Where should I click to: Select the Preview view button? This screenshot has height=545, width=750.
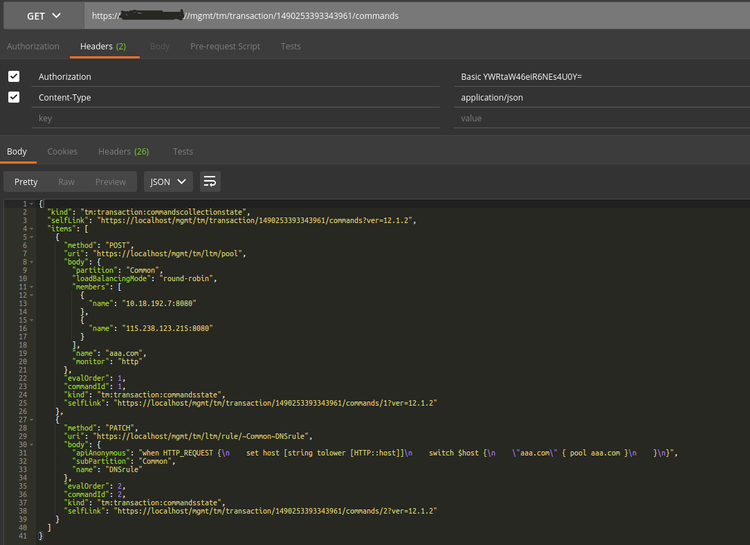(x=110, y=182)
